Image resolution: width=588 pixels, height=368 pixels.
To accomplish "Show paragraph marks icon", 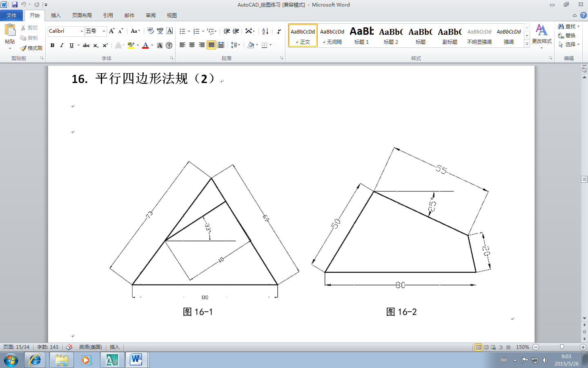I will [x=279, y=31].
